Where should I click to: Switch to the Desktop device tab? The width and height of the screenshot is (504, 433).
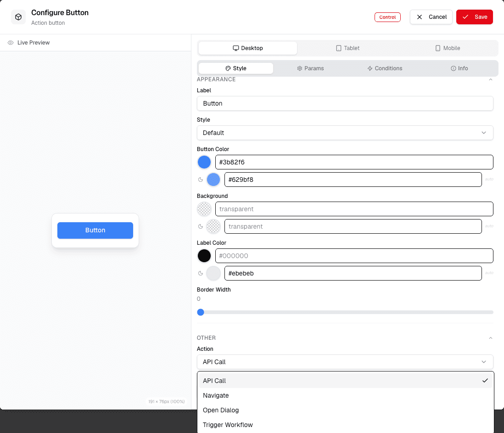click(247, 48)
